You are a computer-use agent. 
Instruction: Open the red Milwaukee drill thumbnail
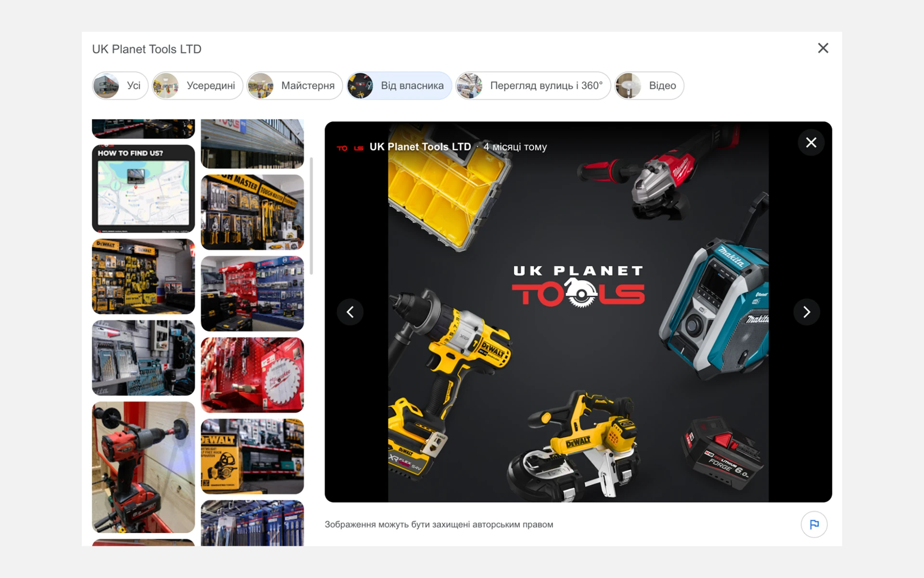click(x=143, y=467)
